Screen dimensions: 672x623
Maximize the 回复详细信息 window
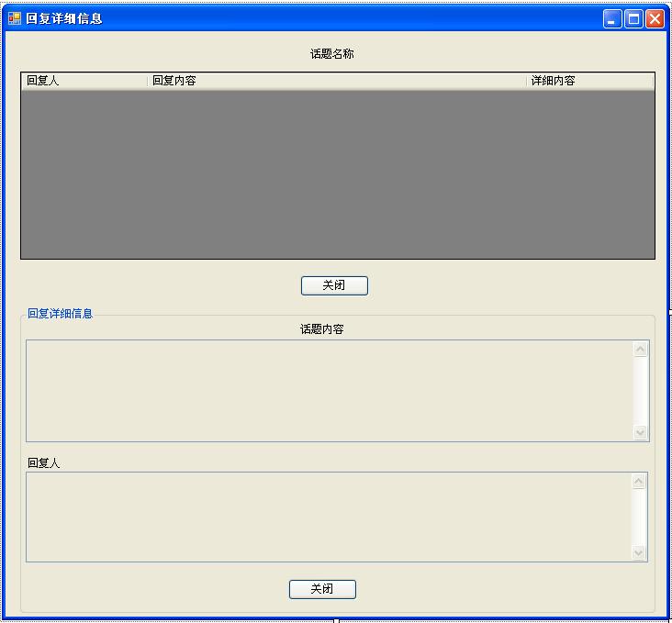tap(633, 18)
